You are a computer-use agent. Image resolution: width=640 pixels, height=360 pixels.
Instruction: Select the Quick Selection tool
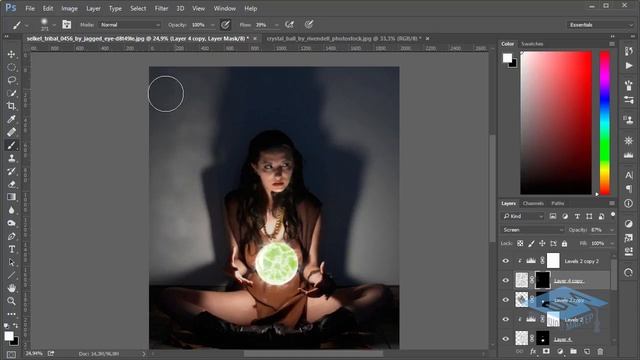11,93
